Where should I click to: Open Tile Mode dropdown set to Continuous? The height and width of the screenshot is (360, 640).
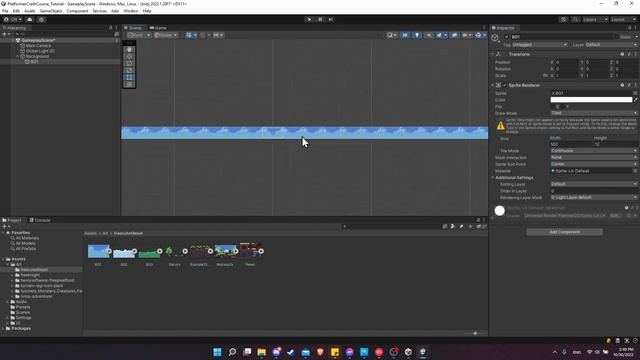[x=594, y=151]
